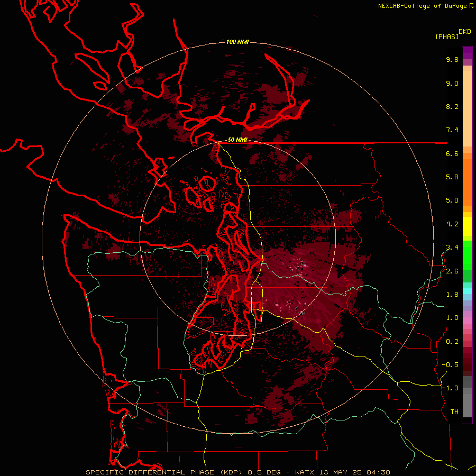Click the purple top segment of color bar
This screenshot has height=476, width=476.
[x=467, y=53]
